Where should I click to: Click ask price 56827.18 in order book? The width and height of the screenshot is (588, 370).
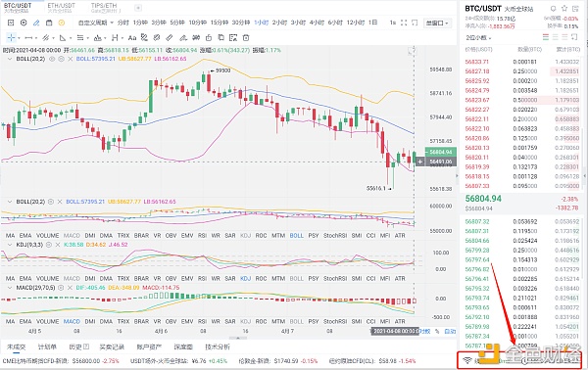pyautogui.click(x=476, y=71)
